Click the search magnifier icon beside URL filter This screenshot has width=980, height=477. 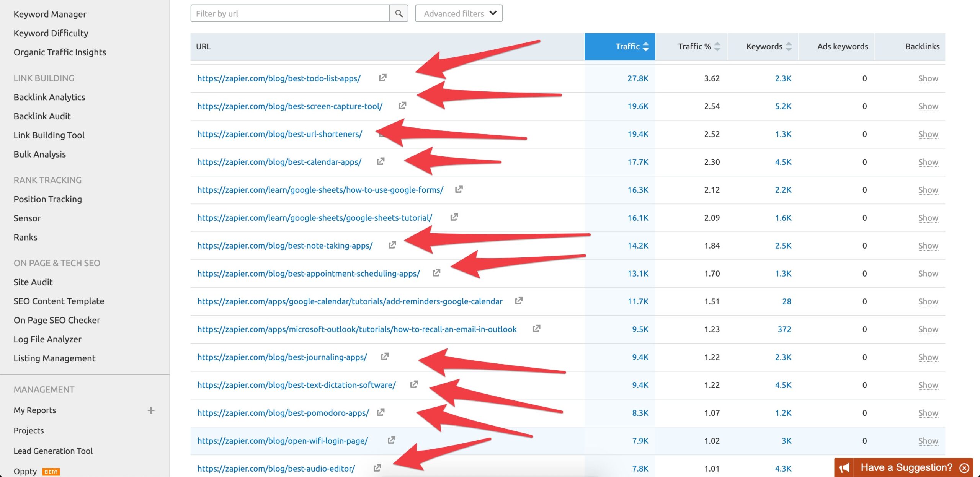[399, 13]
